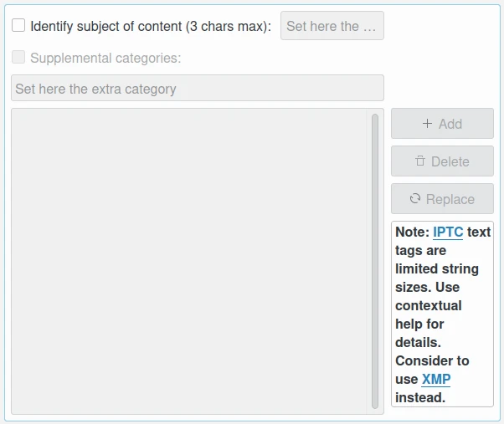This screenshot has width=504, height=424.
Task: Click 'limited string sizes' text in the note
Action: coord(437,269)
